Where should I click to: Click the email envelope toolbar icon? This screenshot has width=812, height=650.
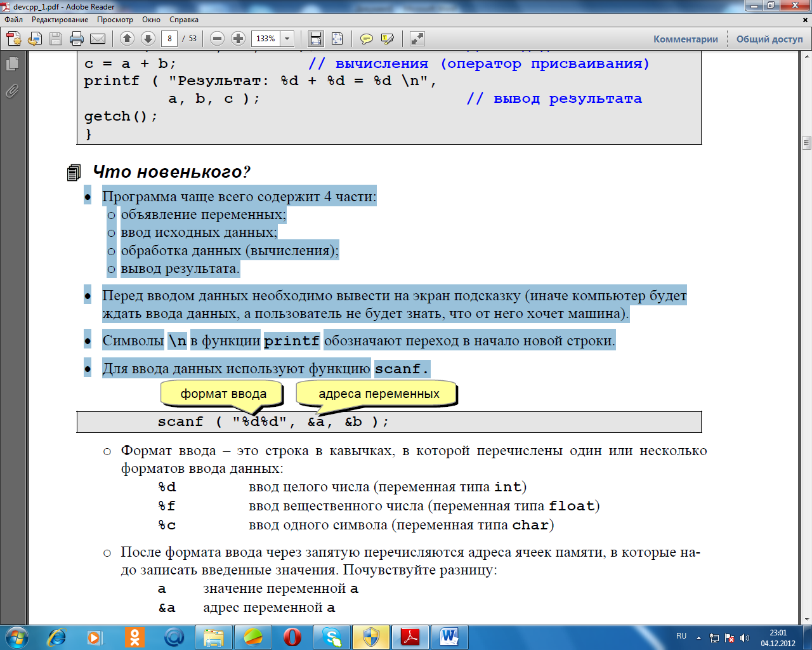(x=98, y=39)
